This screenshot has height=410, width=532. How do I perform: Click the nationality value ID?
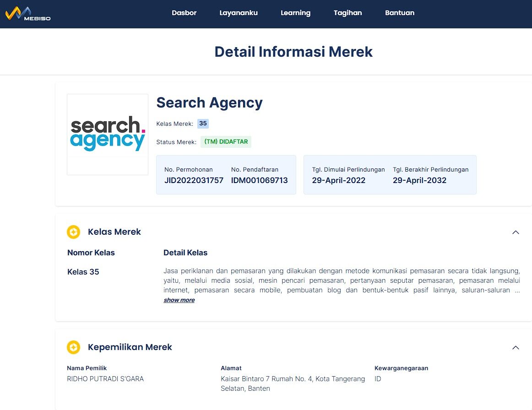click(x=378, y=379)
